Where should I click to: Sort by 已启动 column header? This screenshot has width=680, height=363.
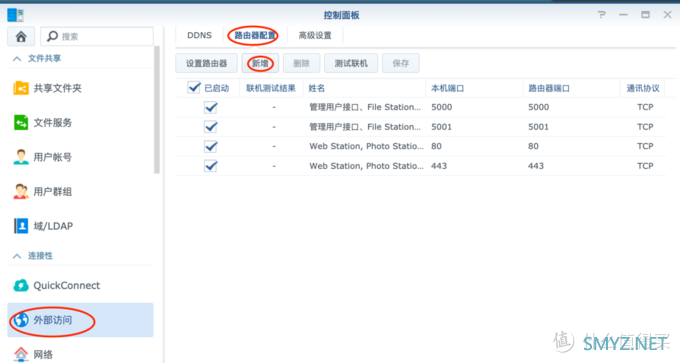coord(216,88)
